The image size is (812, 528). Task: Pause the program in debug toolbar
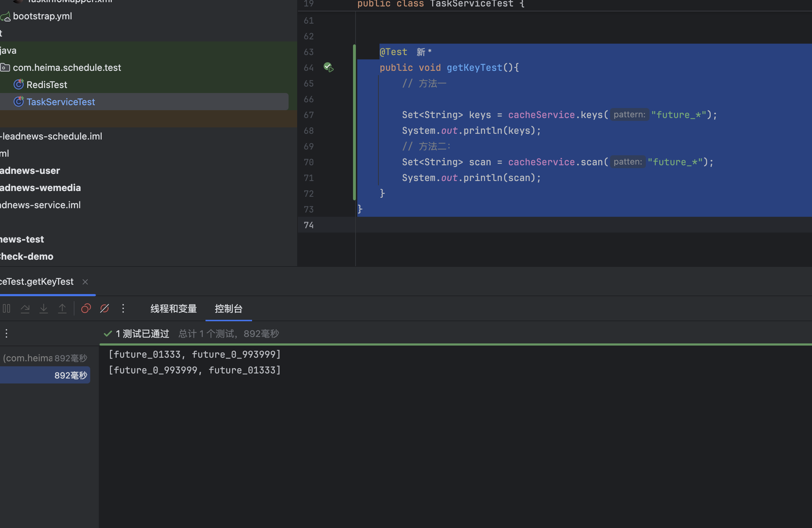coord(6,308)
